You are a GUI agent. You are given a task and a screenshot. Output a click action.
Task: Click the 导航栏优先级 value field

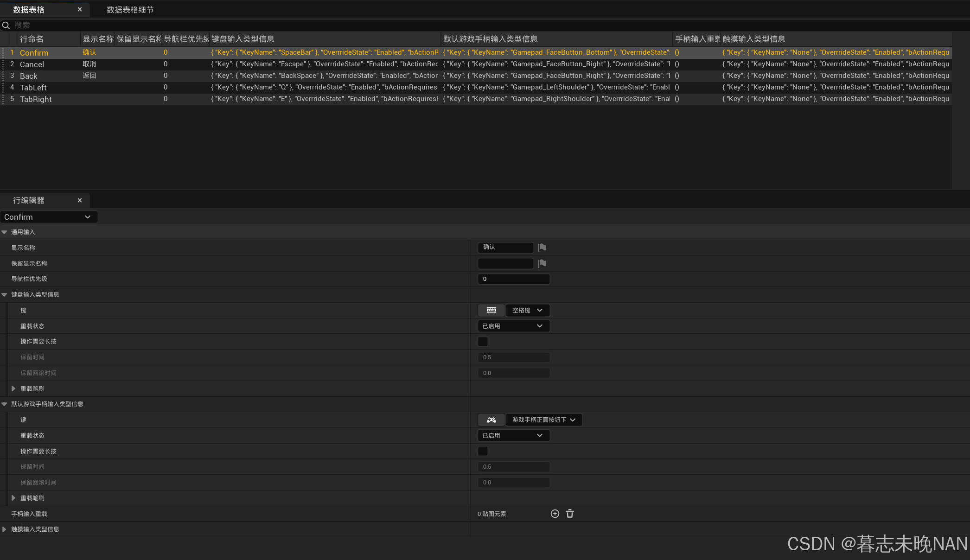point(513,279)
